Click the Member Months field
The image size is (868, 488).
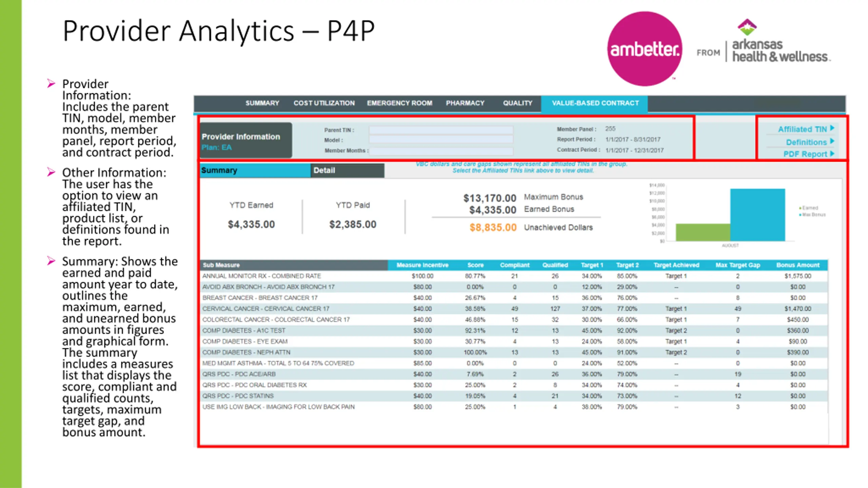(x=441, y=151)
